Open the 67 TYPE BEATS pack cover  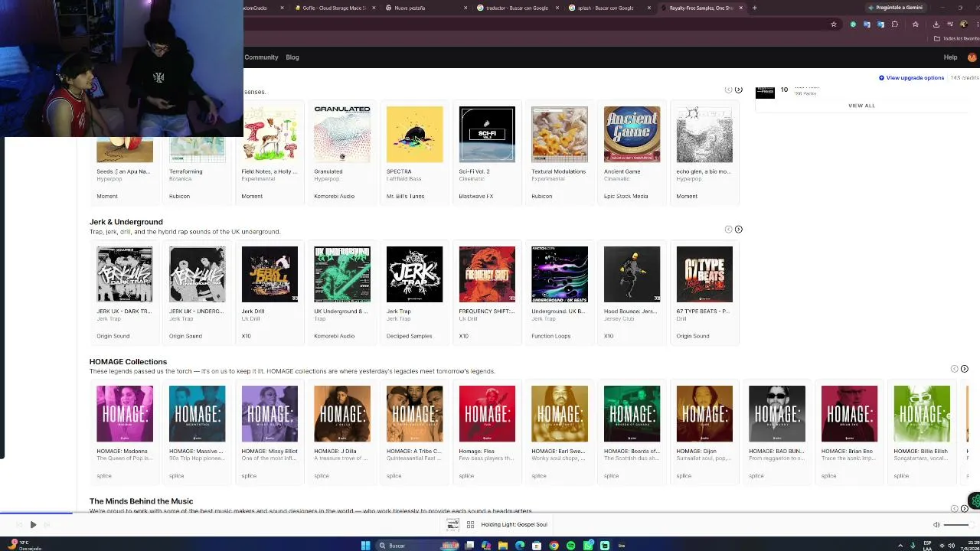click(704, 274)
